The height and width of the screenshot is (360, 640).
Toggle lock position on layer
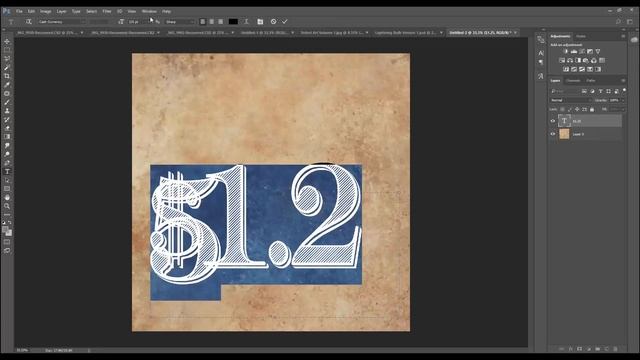(577, 109)
